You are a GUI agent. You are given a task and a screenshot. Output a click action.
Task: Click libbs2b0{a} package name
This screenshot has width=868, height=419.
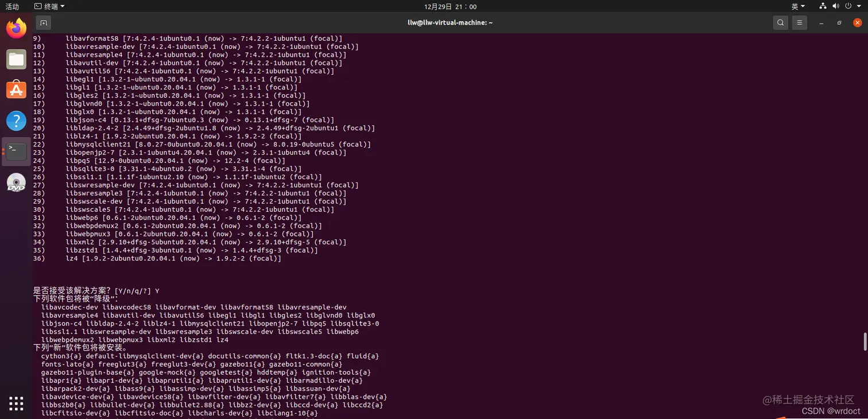point(64,405)
